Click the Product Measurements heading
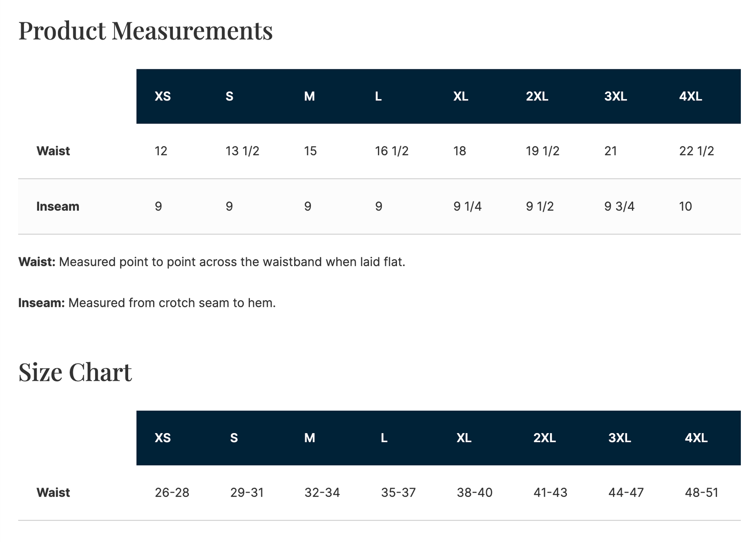Viewport: 756px width, 542px height. (x=145, y=31)
